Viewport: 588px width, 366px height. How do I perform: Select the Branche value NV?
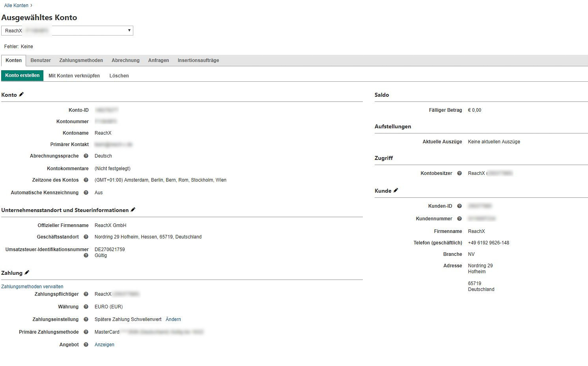(x=471, y=254)
